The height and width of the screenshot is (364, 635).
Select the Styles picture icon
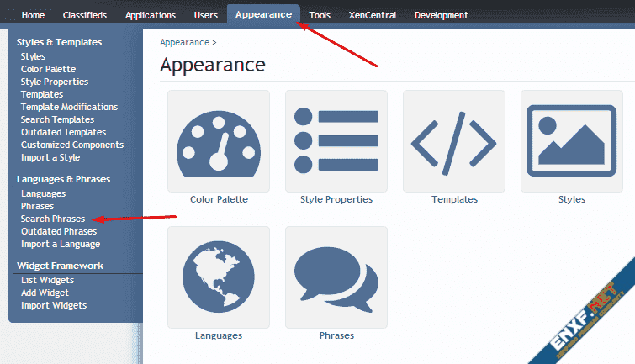(572, 141)
